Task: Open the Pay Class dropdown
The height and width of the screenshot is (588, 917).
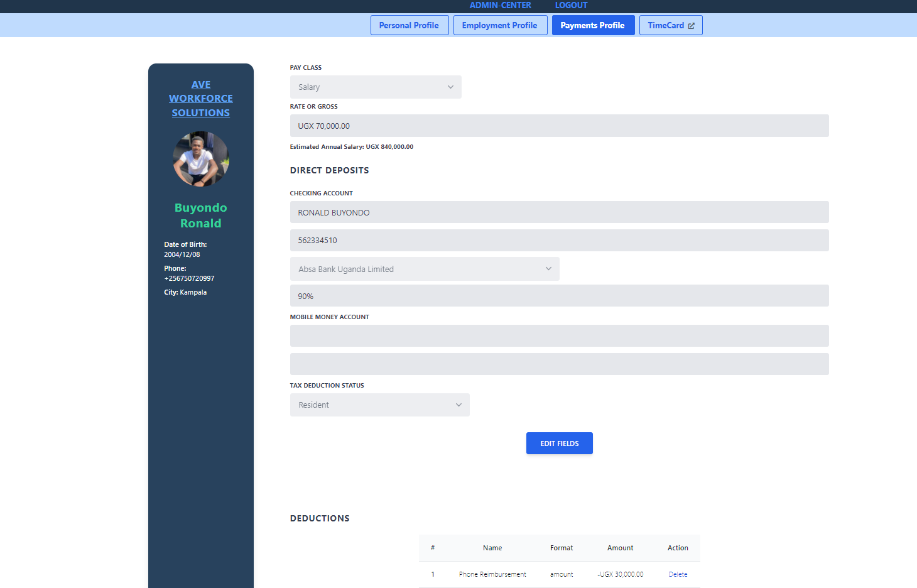Action: 376,87
